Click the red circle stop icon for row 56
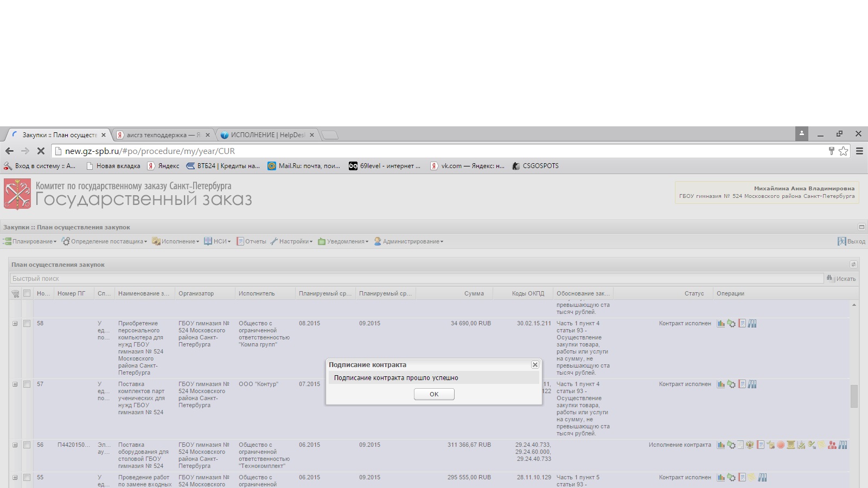Screen dimensions: 868x488 click(x=781, y=445)
